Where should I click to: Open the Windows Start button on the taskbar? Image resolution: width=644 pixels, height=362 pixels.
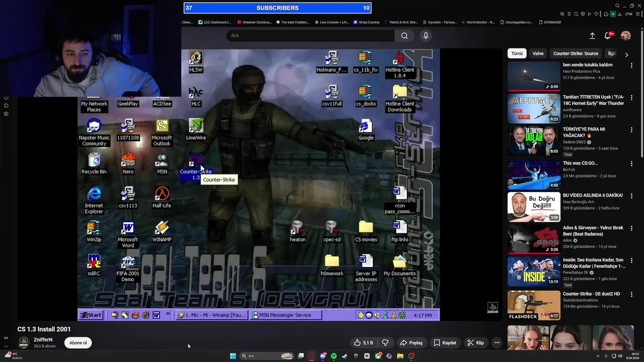(233, 356)
